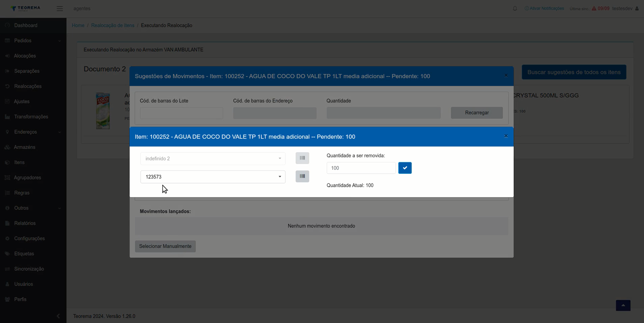Image resolution: width=644 pixels, height=323 pixels.
Task: Go to Realocação de Itens breadcrumb
Action: click(x=113, y=25)
